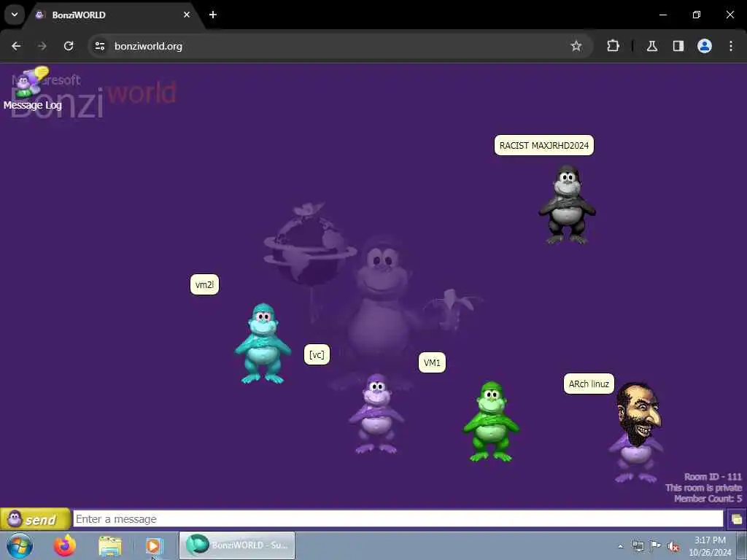Toggle the browser side panel
Viewport: 747px width, 560px height.
point(678,46)
